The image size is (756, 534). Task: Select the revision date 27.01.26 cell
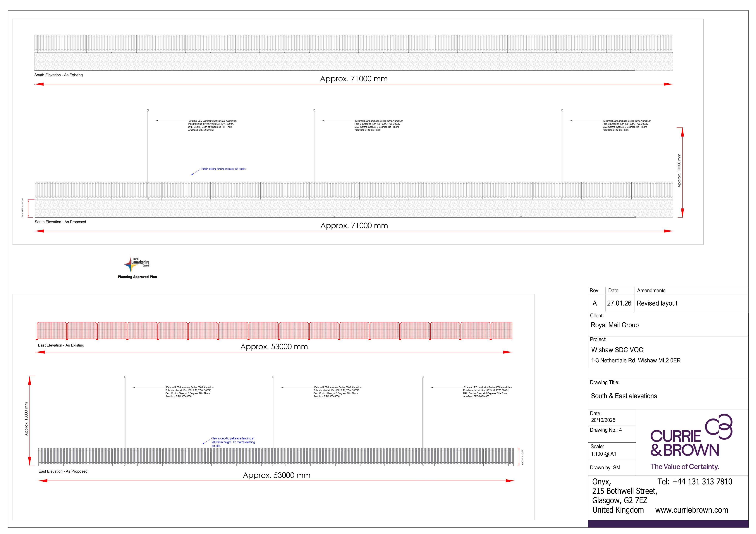pos(619,303)
